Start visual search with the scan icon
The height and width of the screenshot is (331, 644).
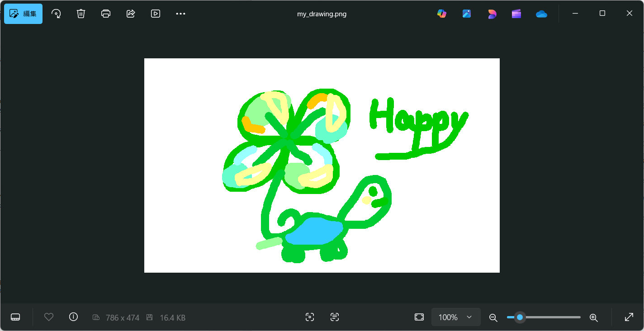[x=310, y=317]
